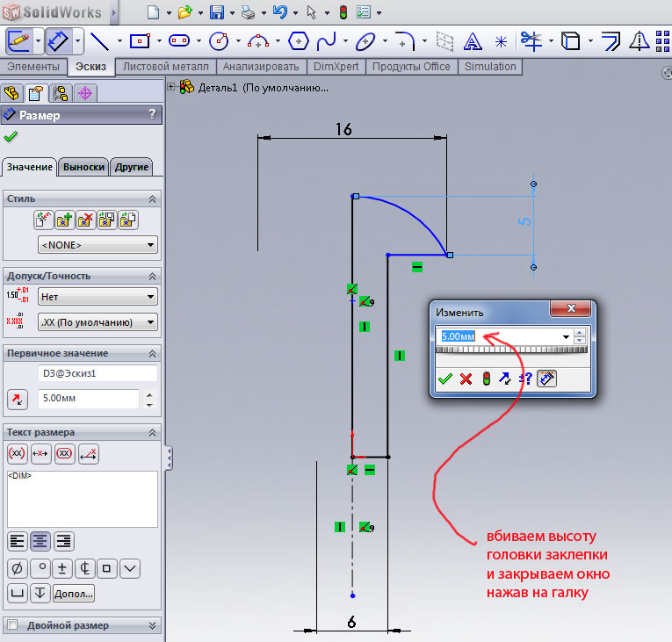Toggle center text justification button
The image size is (672, 642).
(x=40, y=541)
